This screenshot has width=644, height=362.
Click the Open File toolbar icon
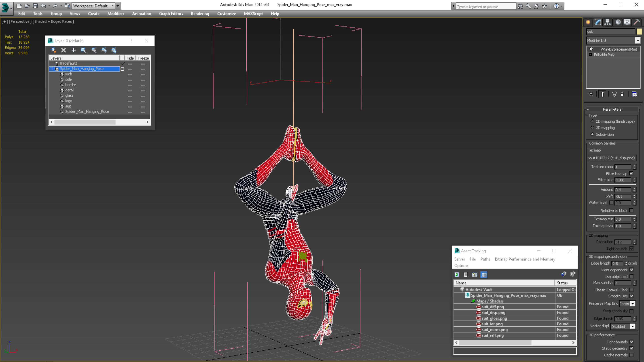[x=27, y=6]
